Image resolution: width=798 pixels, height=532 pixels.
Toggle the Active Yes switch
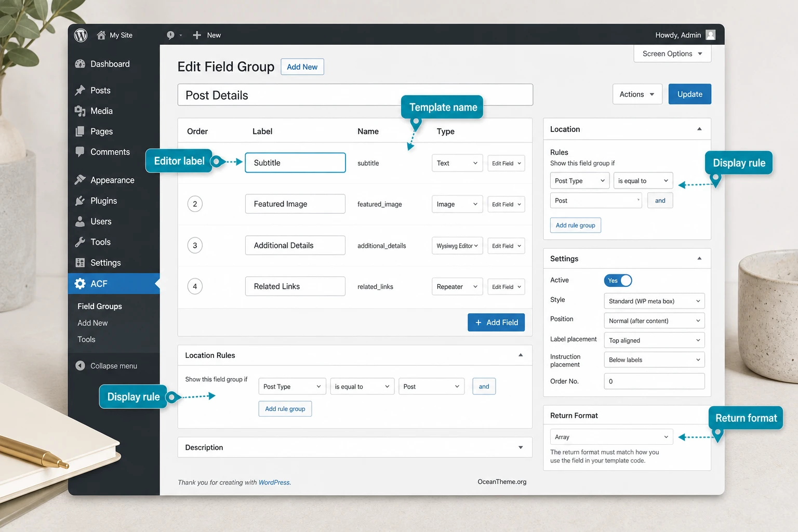point(618,281)
